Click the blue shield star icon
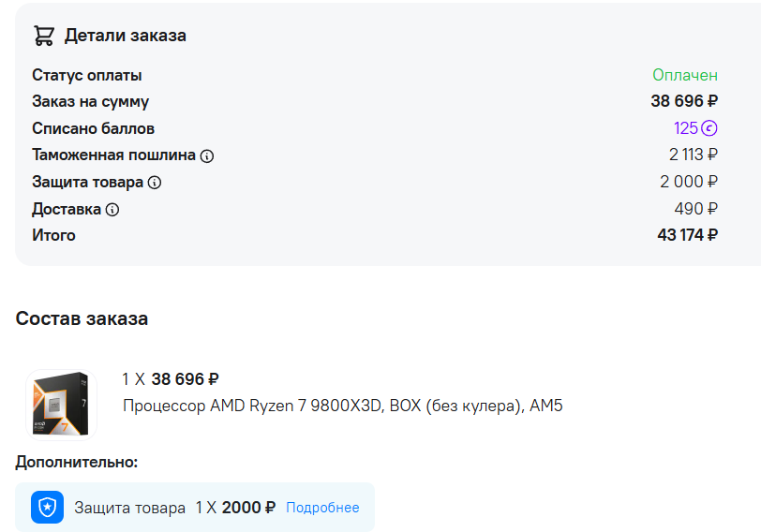 pyautogui.click(x=47, y=507)
